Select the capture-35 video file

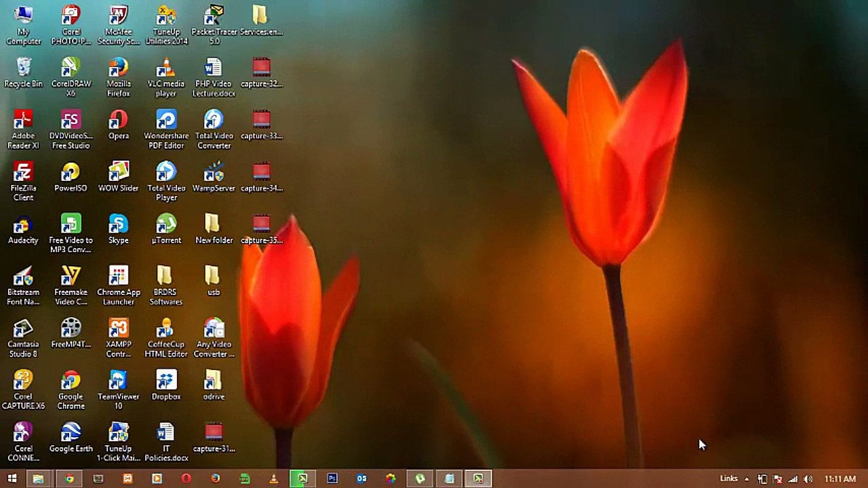click(261, 229)
